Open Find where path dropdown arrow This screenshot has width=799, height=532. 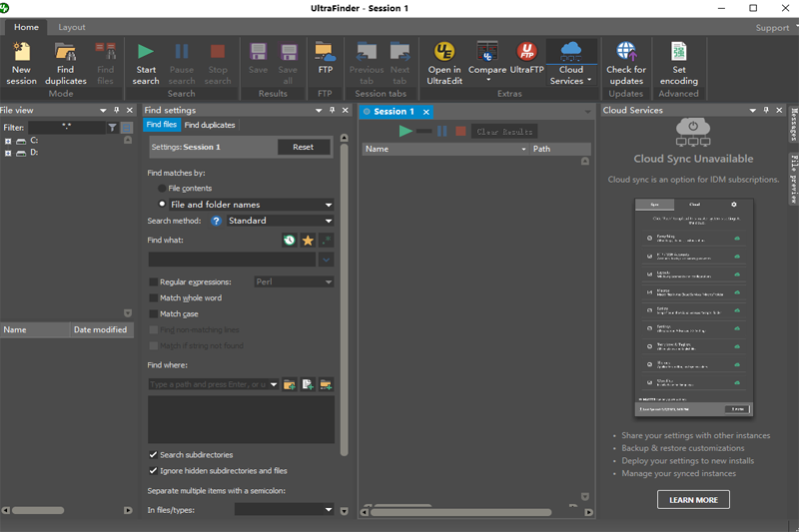click(x=274, y=384)
